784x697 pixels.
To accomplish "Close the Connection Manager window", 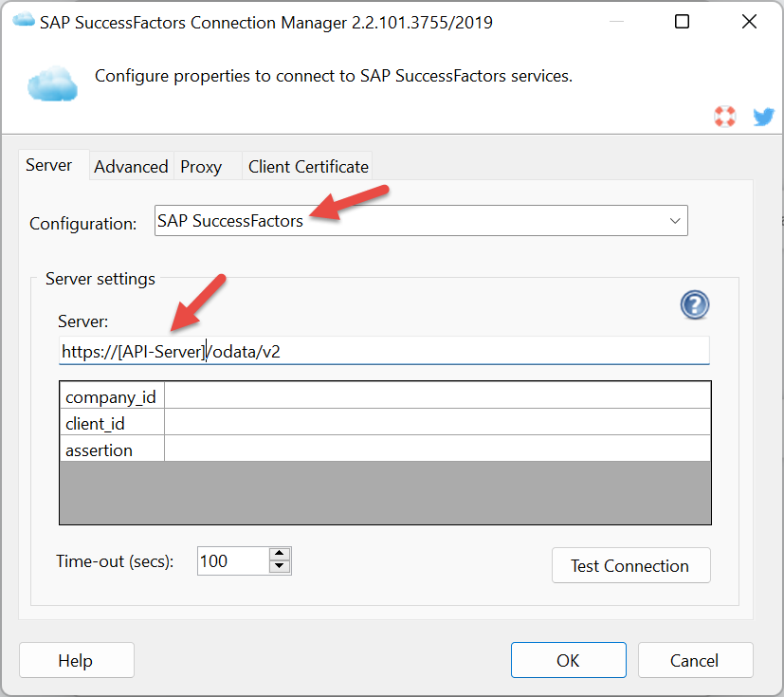I will pos(749,22).
